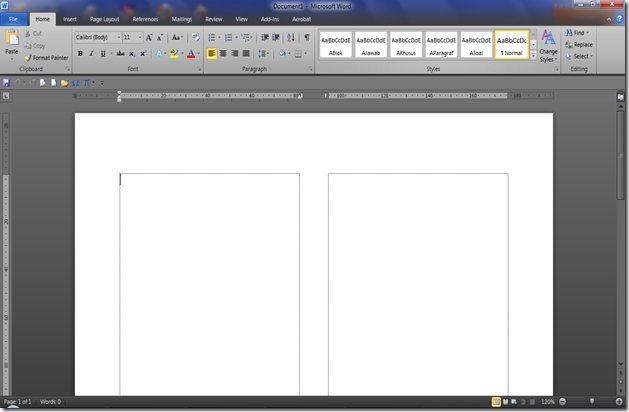Open the Text Effects glowing A dropdown
This screenshot has width=629, height=412.
pyautogui.click(x=160, y=53)
